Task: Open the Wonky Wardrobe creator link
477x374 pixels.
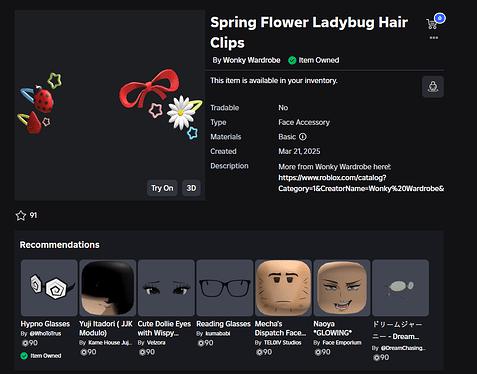Action: [252, 60]
